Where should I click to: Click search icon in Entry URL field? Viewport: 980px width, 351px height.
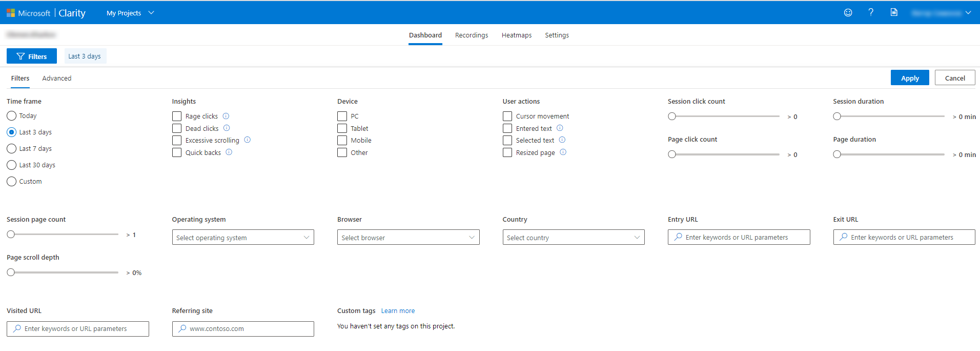[x=678, y=237]
